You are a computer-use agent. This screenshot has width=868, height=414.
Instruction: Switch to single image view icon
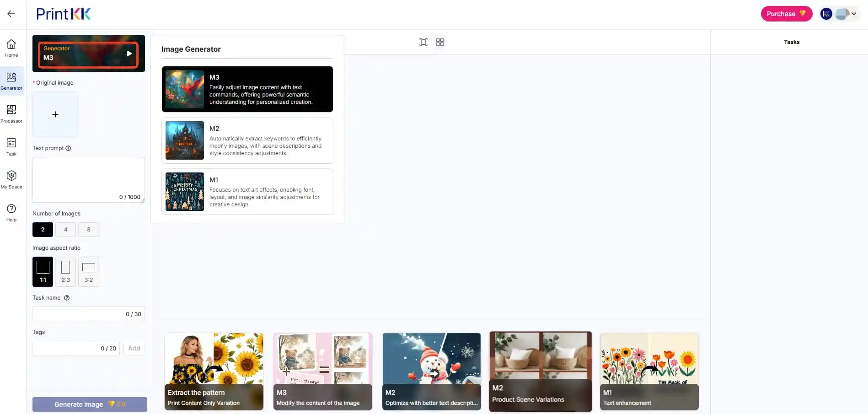(x=423, y=42)
